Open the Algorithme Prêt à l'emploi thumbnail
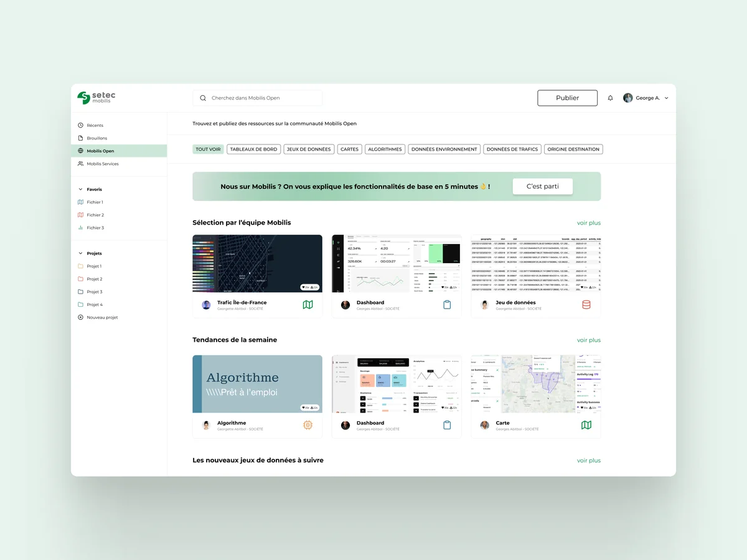This screenshot has width=747, height=560. point(258,384)
